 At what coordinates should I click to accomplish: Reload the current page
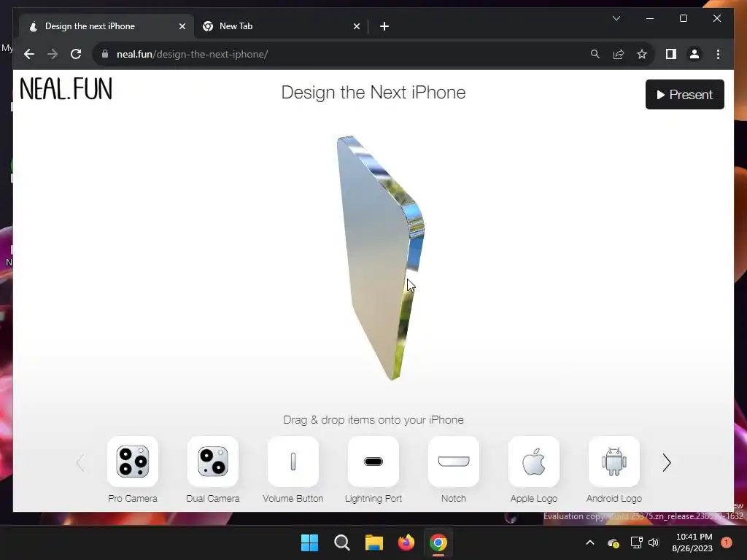pos(76,54)
